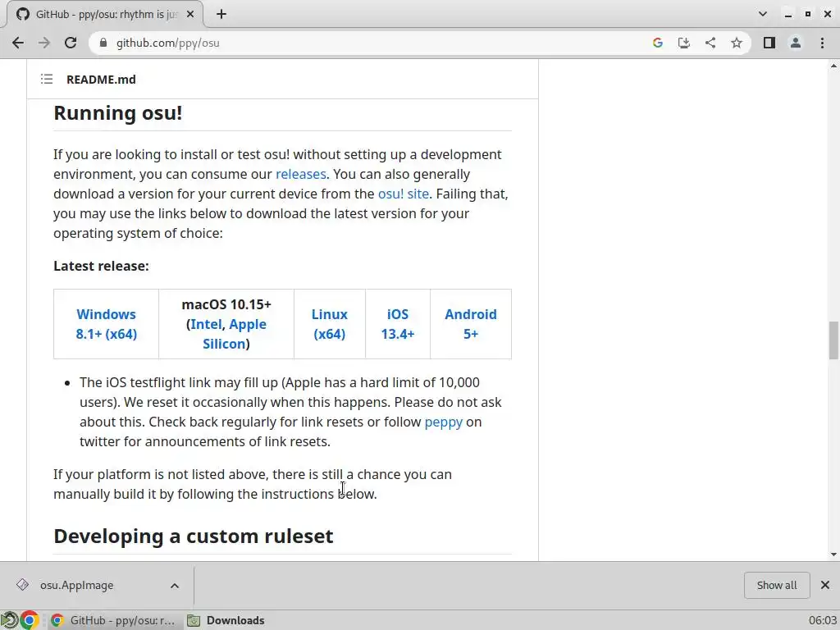
Task: Toggle the browser side panel
Action: coord(769,43)
